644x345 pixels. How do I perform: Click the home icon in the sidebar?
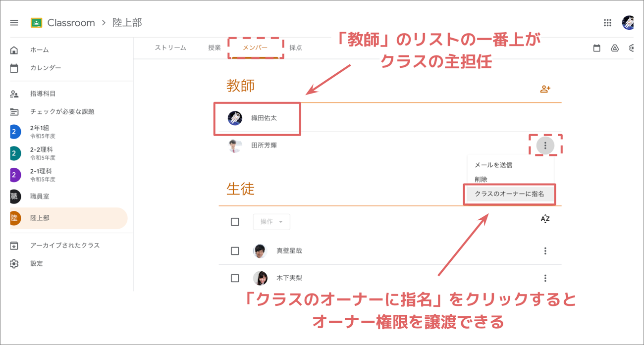14,50
